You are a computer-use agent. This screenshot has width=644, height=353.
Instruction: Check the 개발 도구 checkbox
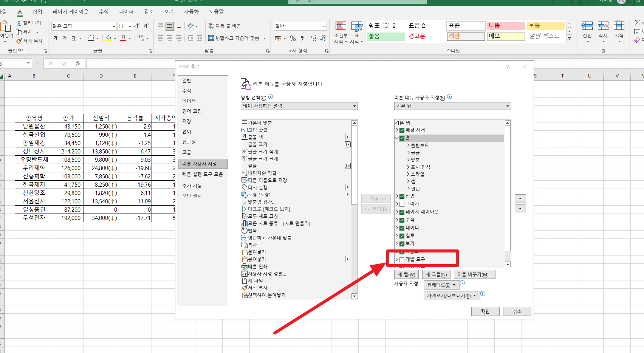point(402,259)
